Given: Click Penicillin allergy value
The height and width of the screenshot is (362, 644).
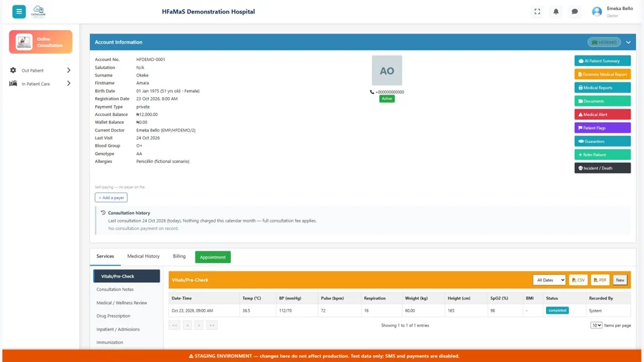Looking at the screenshot, I should pyautogui.click(x=162, y=162).
